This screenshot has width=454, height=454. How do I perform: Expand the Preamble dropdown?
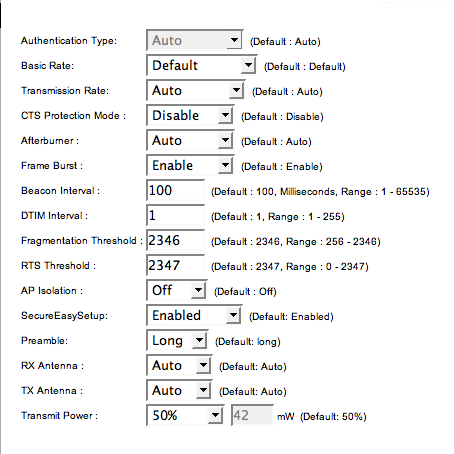click(x=177, y=340)
